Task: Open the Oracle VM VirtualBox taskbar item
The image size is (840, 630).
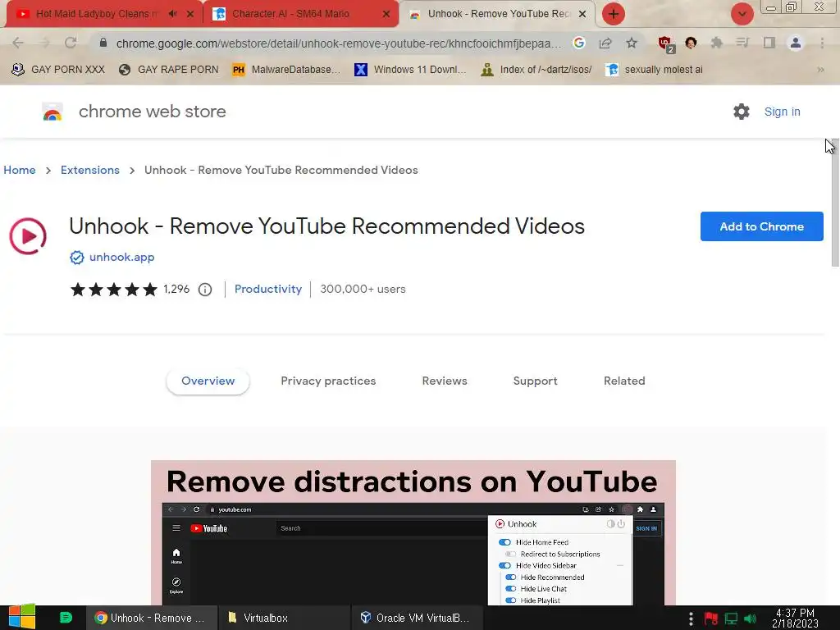Action: (418, 618)
